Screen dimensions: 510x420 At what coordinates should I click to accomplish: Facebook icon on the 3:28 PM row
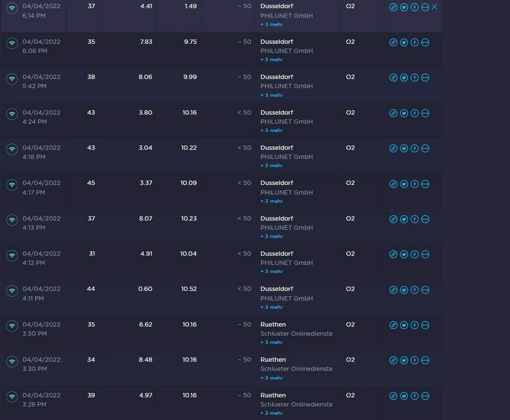[x=414, y=396]
